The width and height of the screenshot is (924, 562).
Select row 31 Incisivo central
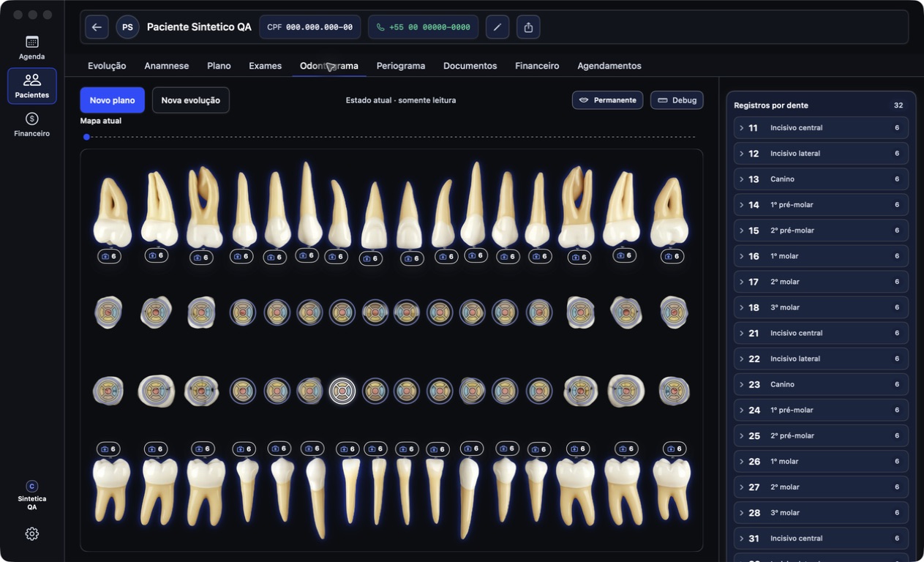point(821,538)
